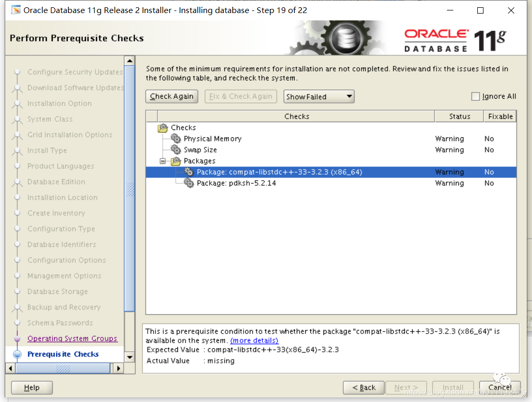Open the Operating System Groups step link
This screenshot has height=402, width=532.
click(x=72, y=338)
